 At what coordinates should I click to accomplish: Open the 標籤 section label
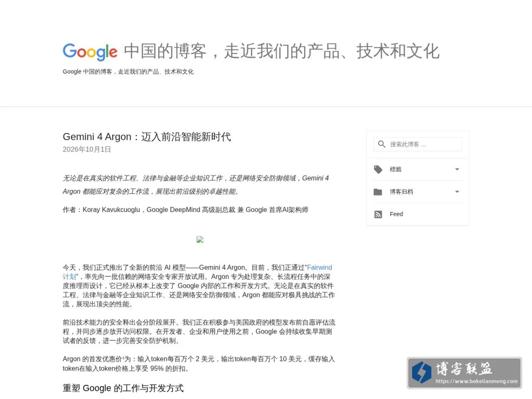tap(395, 169)
